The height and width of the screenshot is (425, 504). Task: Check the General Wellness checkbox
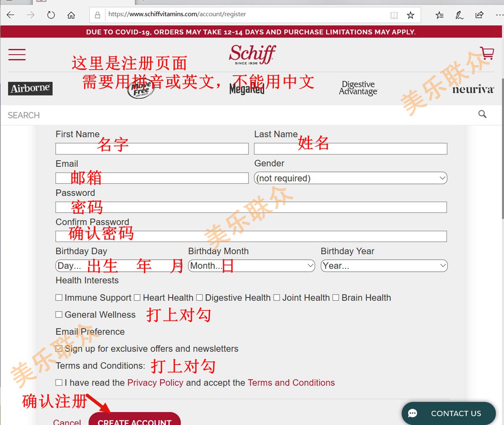pyautogui.click(x=59, y=314)
